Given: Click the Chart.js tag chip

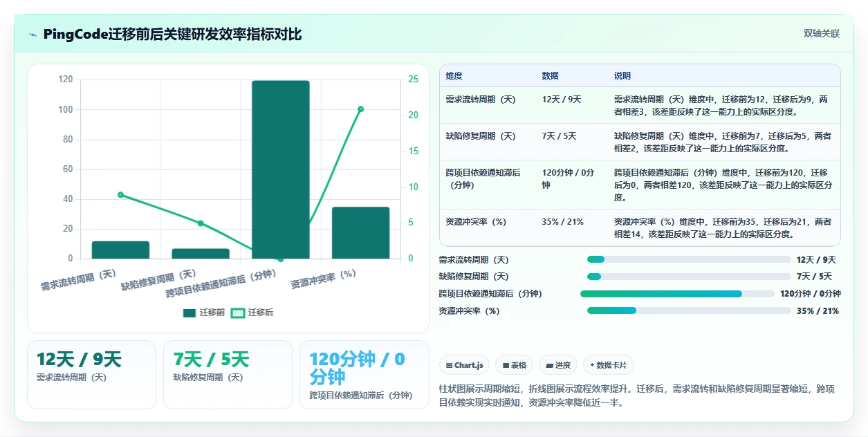Looking at the screenshot, I should click(x=465, y=365).
